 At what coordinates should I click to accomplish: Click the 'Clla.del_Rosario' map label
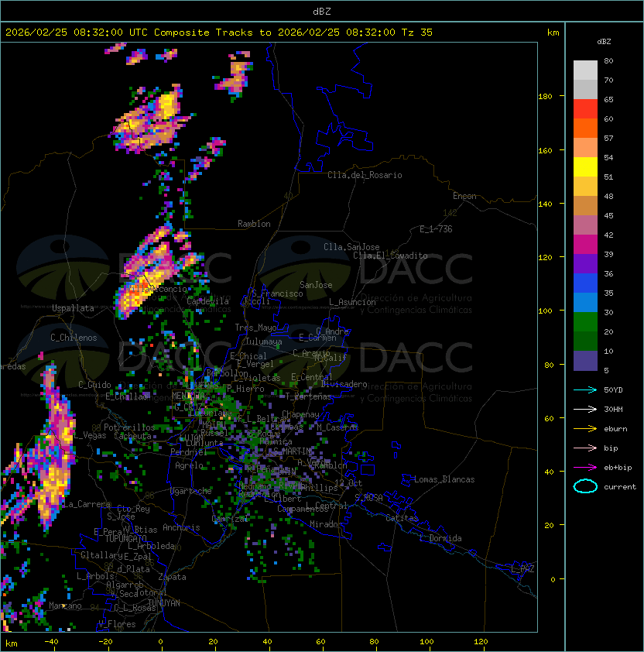click(x=365, y=175)
